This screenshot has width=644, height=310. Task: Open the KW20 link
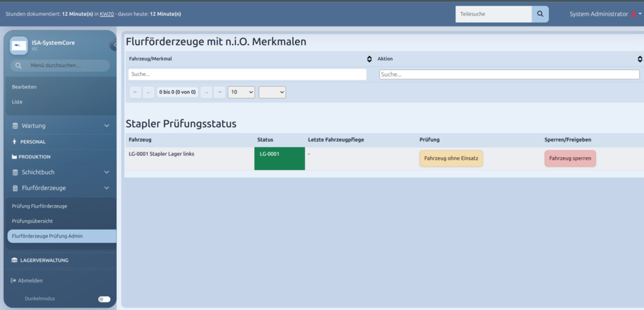point(107,14)
